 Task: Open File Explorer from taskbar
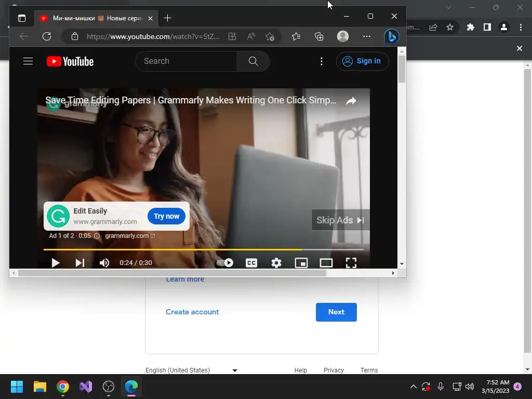click(x=39, y=387)
